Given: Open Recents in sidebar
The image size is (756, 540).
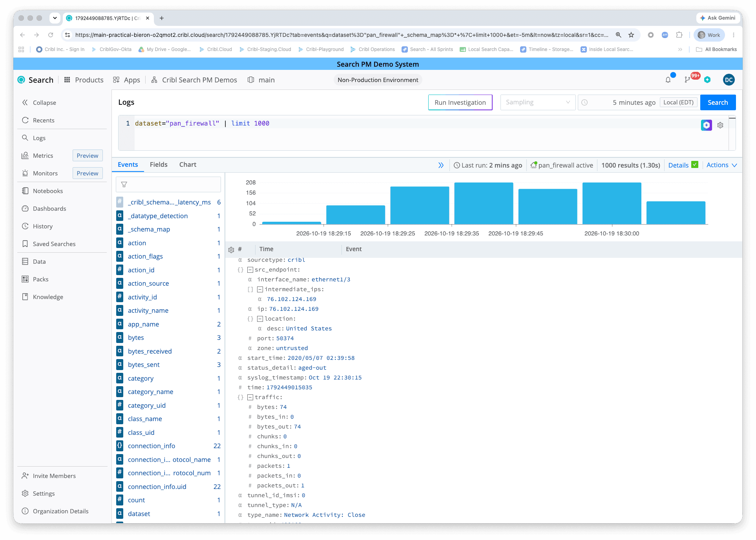Looking at the screenshot, I should point(38,120).
